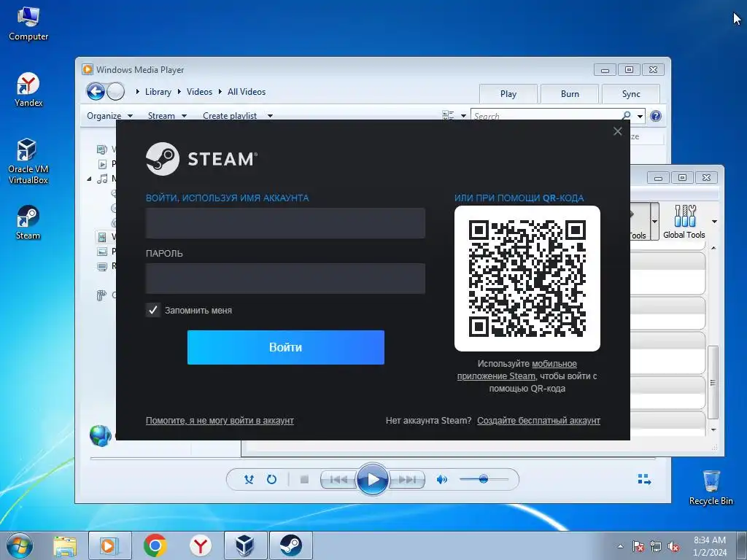
Task: Open the Steam desktop shortcut
Action: pyautogui.click(x=28, y=223)
